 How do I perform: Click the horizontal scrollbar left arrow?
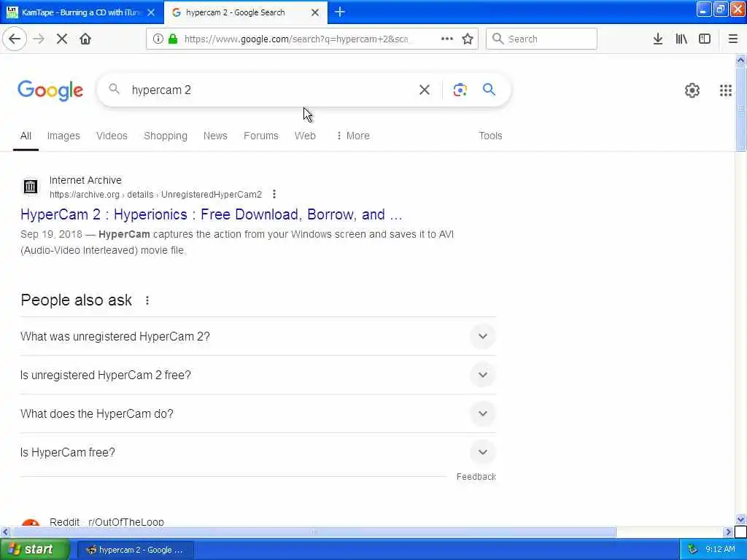click(5, 532)
